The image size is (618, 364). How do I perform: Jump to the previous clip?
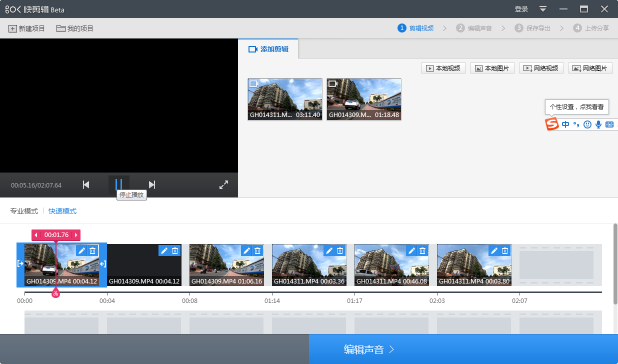click(x=86, y=185)
